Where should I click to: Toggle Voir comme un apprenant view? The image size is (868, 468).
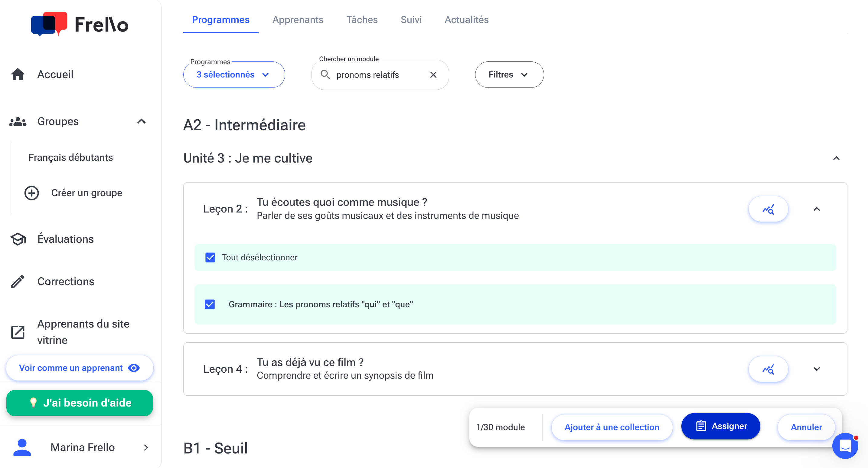point(80,368)
